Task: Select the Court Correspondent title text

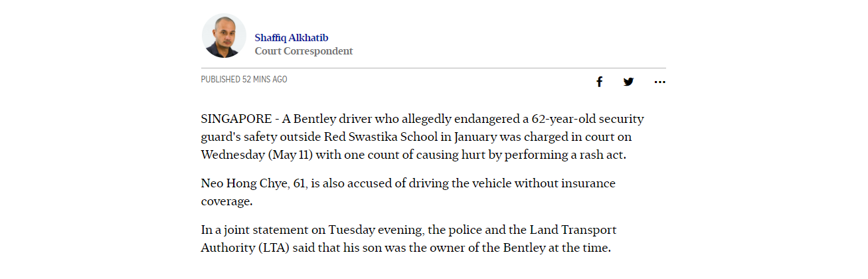Action: 304,51
